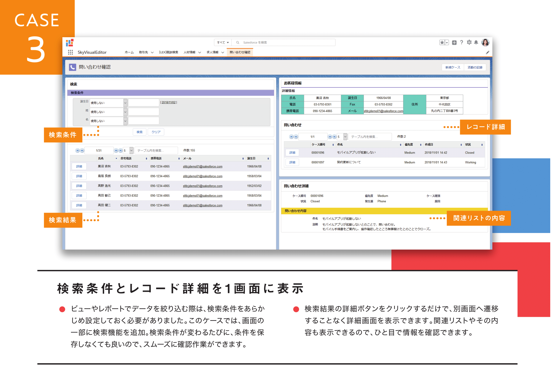
Task: Go to next page in search results
Action: click(x=116, y=150)
